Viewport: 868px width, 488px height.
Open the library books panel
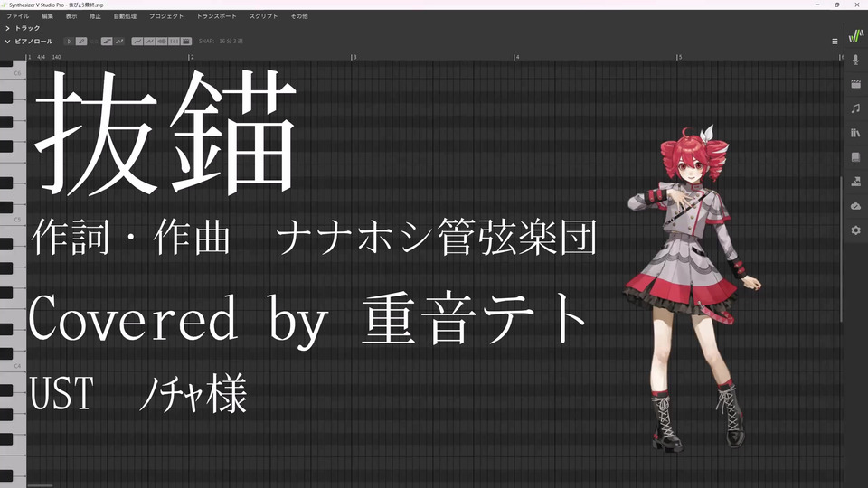[x=856, y=133]
